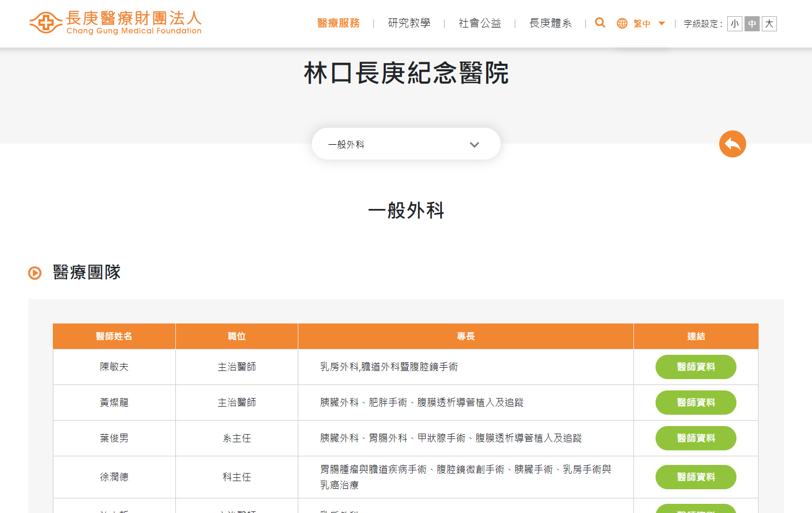The width and height of the screenshot is (812, 513).
Task: Click the Chang Gung Medical Foundation logo
Action: coord(115,23)
